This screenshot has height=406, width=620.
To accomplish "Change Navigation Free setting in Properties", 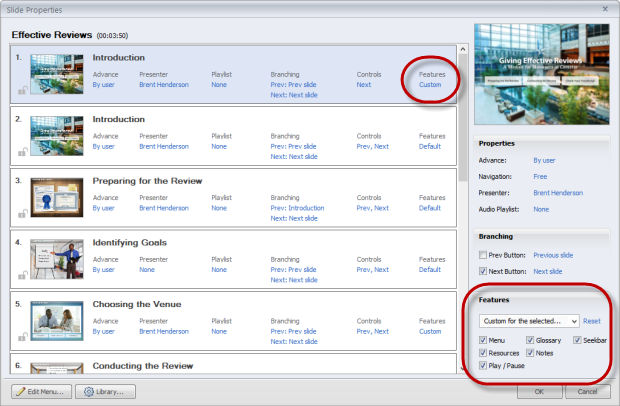I will 540,175.
